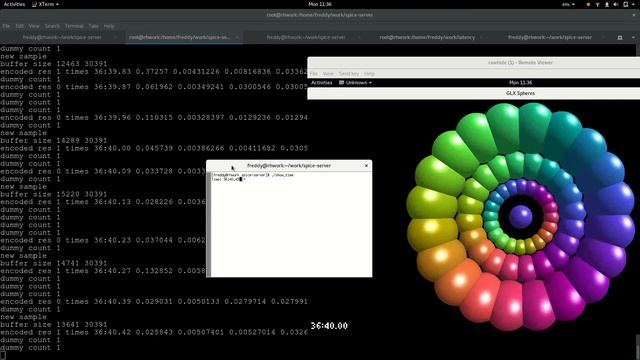Click the GLX Spheres window title bar
The height and width of the screenshot is (360, 640).
click(x=473, y=93)
